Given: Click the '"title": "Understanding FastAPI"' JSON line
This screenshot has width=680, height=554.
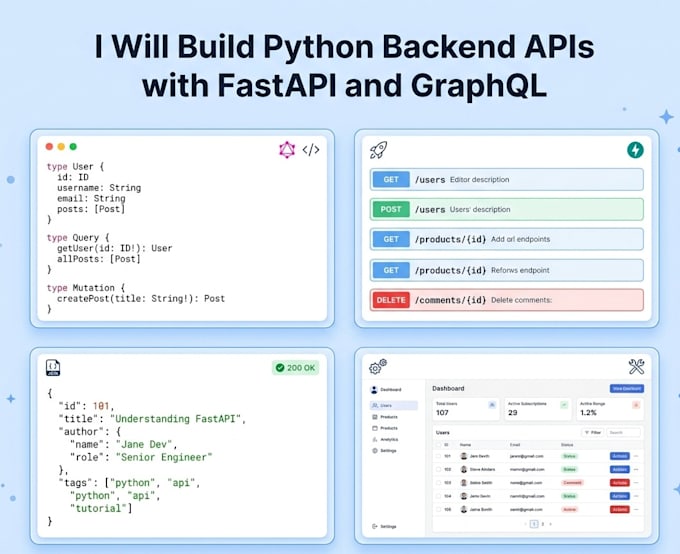Looking at the screenshot, I should point(152,419).
